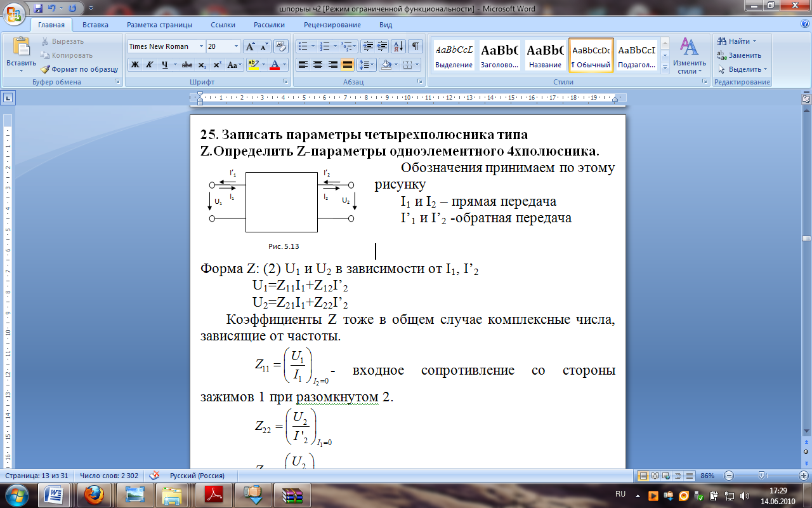This screenshot has width=812, height=508.
Task: Clear formatting with the eraser icon
Action: [x=282, y=46]
